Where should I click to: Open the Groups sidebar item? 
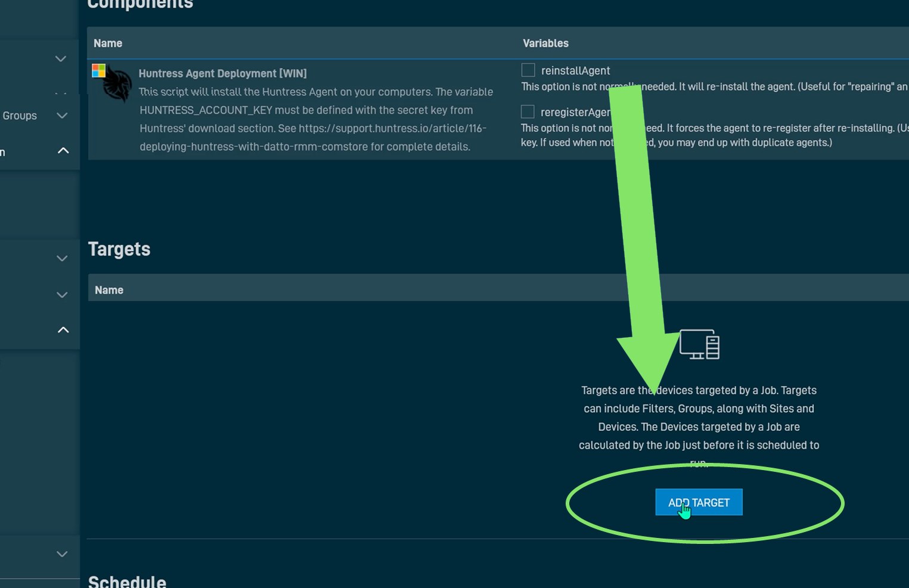click(x=20, y=116)
